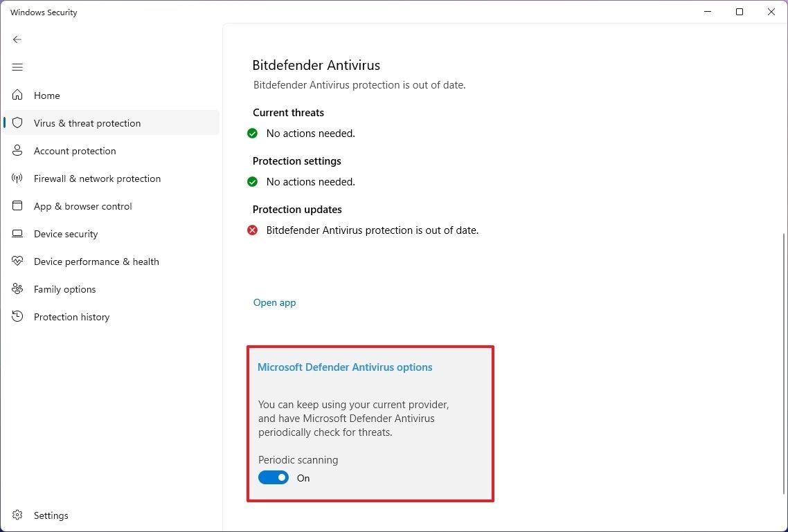Click the back arrow
The height and width of the screenshot is (532, 788).
click(17, 39)
